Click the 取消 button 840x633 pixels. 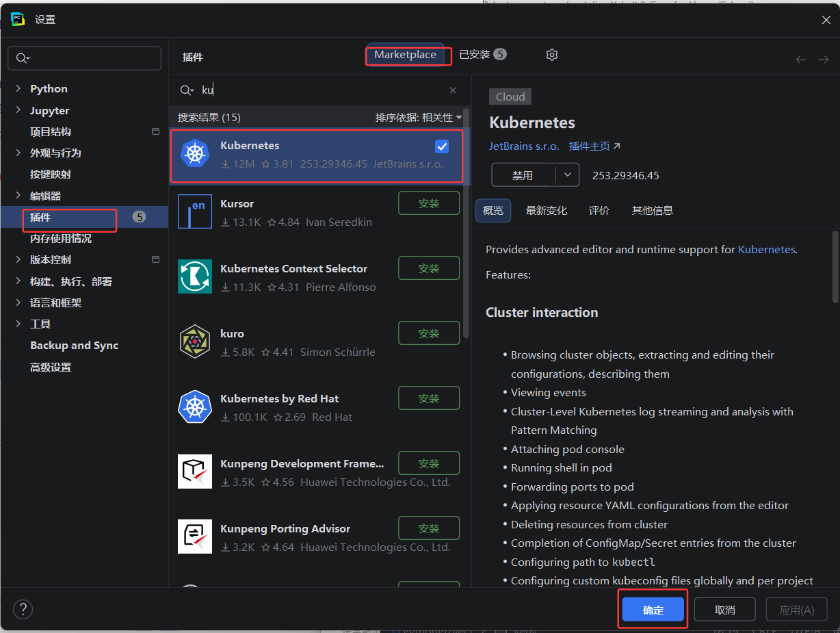pos(725,610)
